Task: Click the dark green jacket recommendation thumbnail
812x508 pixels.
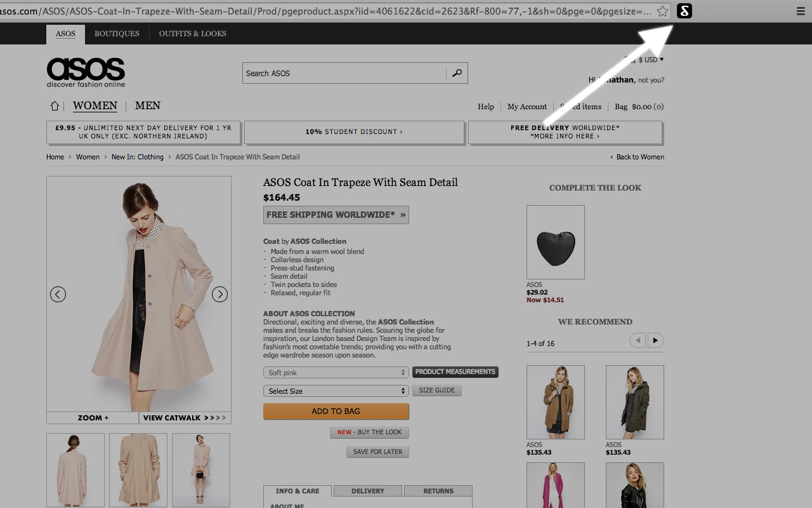Action: pyautogui.click(x=635, y=402)
